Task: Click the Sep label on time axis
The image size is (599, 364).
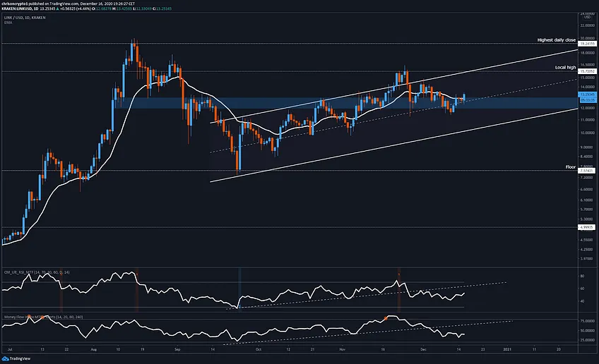Action: 177,349
